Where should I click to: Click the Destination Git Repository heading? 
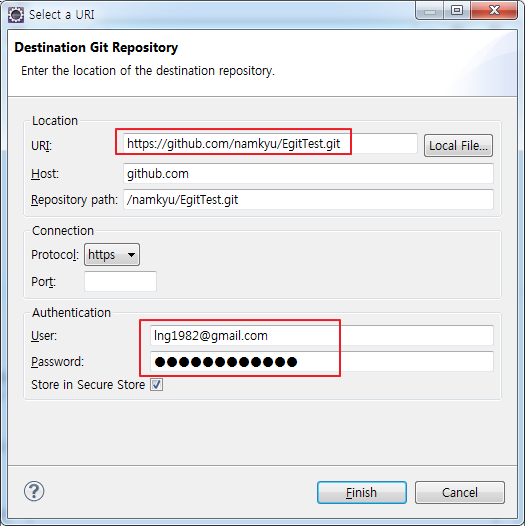coord(96,48)
